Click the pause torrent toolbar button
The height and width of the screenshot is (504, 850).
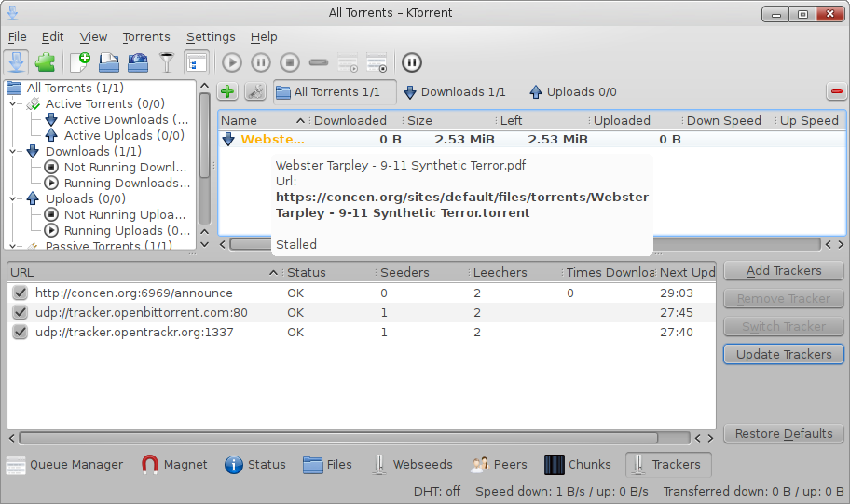click(x=261, y=62)
